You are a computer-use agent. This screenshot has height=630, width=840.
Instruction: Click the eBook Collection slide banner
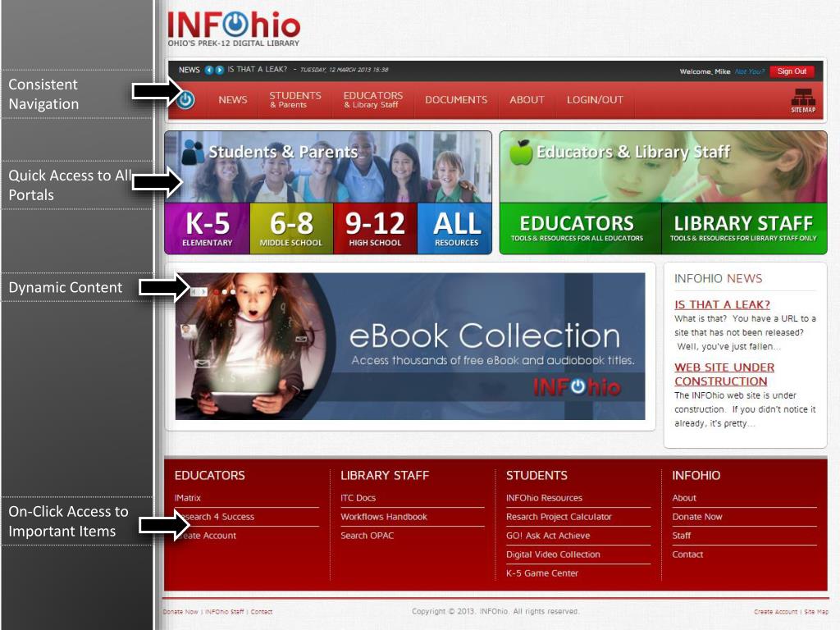410,346
